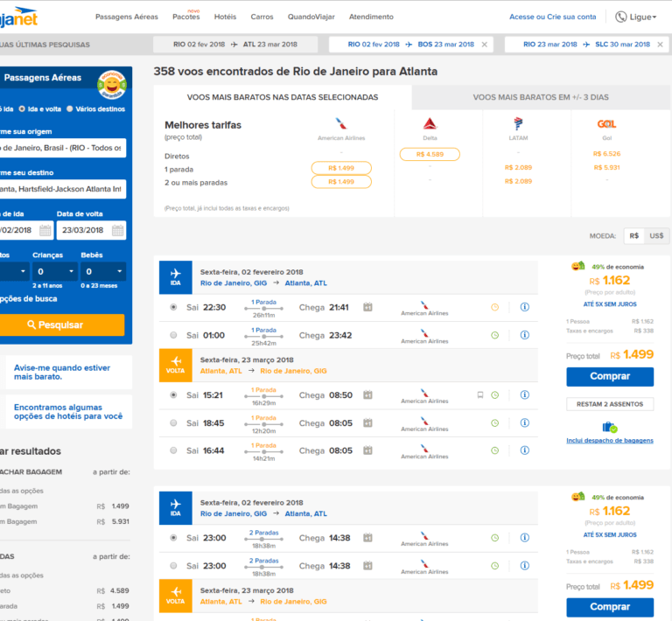Switch currency to US$
This screenshot has width=672, height=621.
coord(656,235)
